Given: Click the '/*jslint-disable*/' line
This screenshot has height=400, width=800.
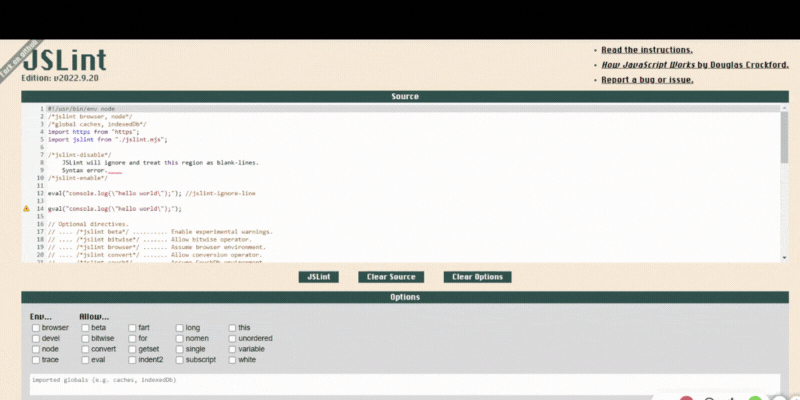Looking at the screenshot, I should 80,155.
